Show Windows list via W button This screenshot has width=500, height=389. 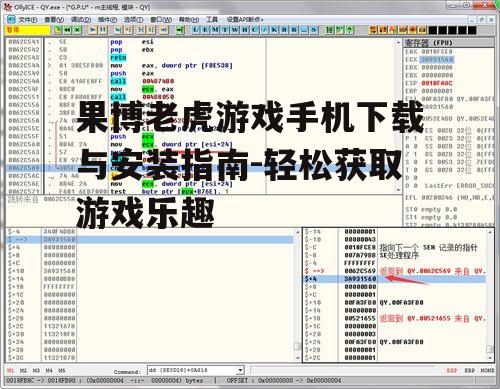(x=235, y=30)
